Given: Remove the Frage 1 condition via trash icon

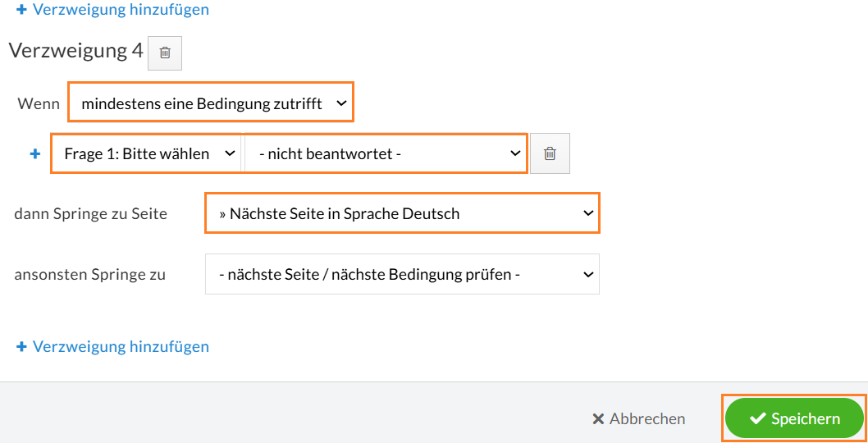Looking at the screenshot, I should (x=550, y=153).
